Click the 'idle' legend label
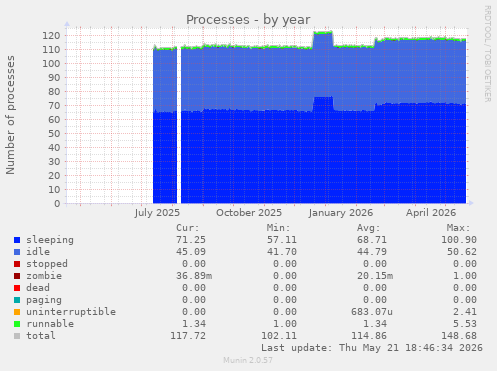 coord(38,252)
